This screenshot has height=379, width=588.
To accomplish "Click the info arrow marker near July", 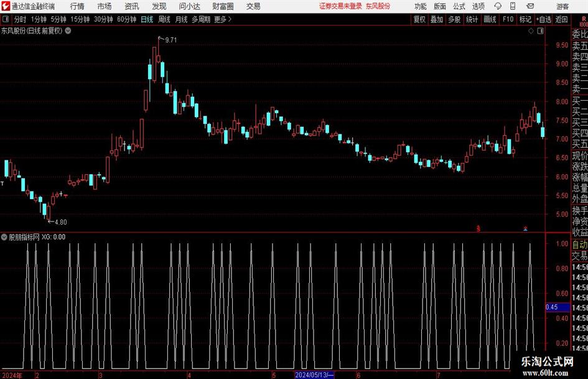I will [525, 228].
